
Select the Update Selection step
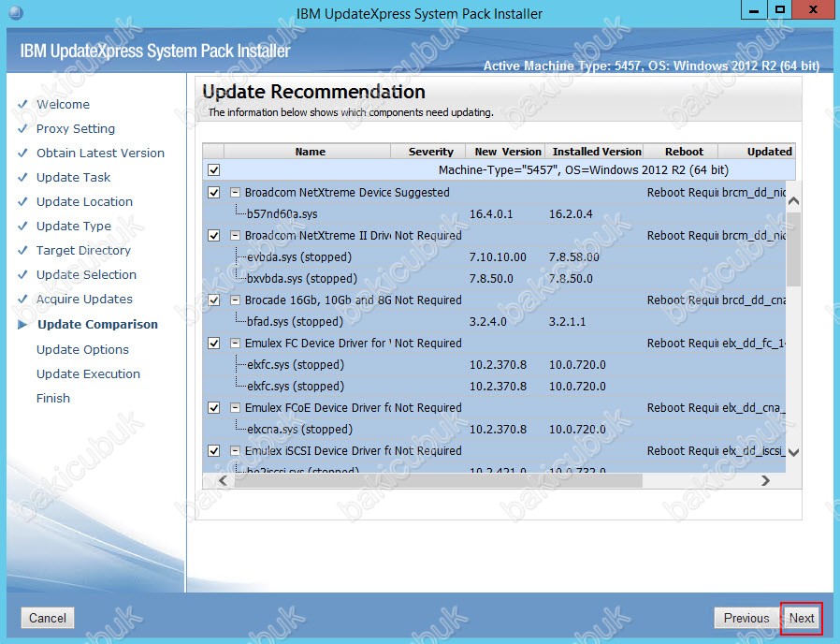tap(86, 274)
